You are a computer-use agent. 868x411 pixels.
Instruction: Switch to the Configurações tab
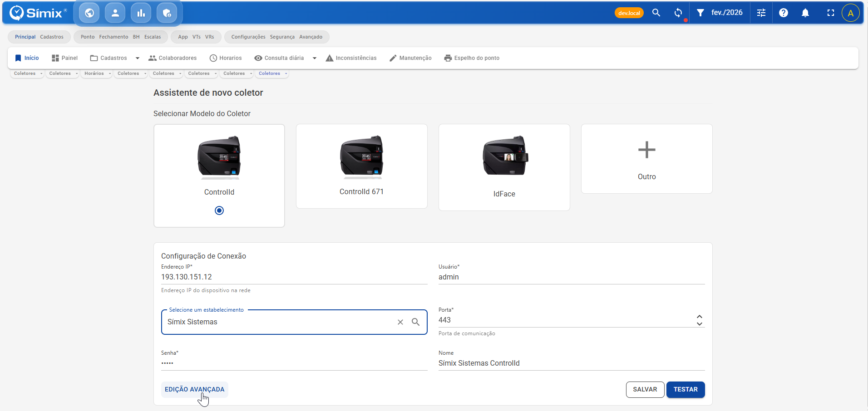248,37
